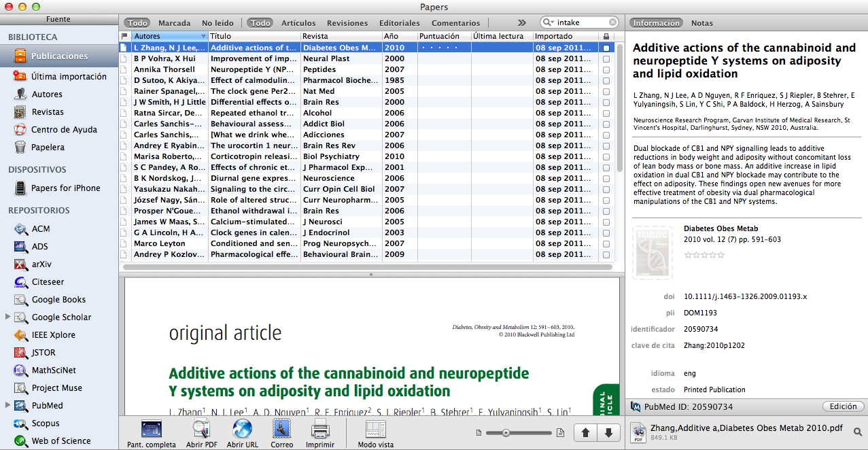The image size is (868, 450).
Task: Click the Abrir PDF toolbar icon
Action: 201,429
